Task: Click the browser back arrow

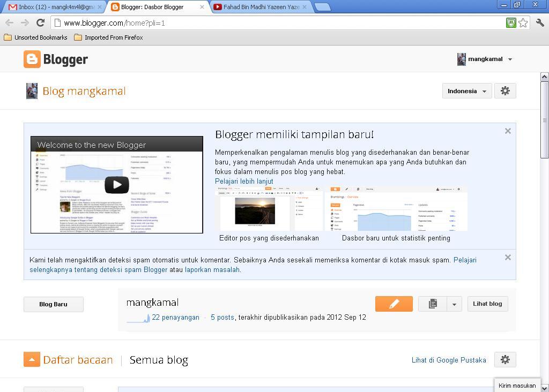Action: (x=10, y=23)
